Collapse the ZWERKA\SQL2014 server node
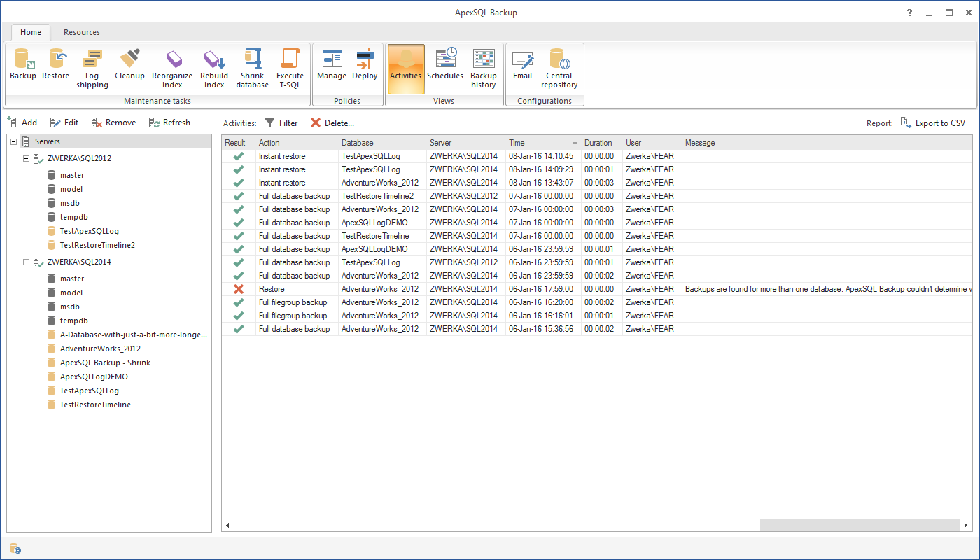980x560 pixels. 26,262
